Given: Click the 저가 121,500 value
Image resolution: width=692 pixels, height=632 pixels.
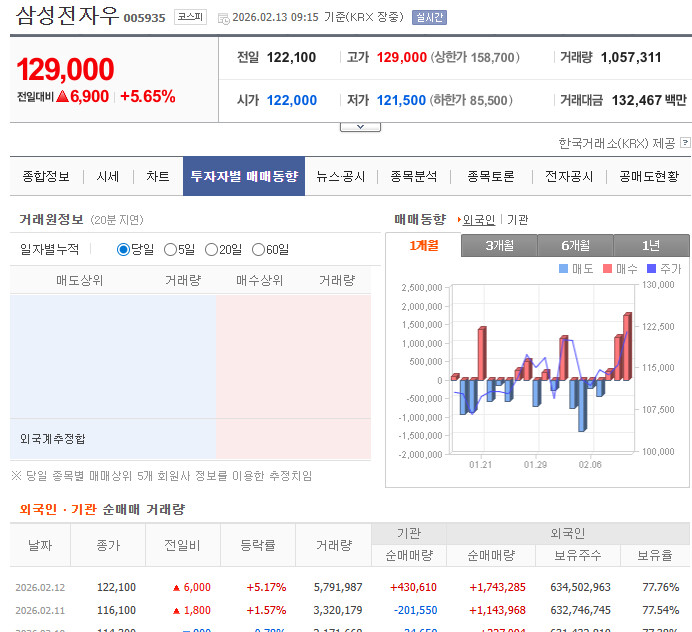Looking at the screenshot, I should tap(401, 100).
